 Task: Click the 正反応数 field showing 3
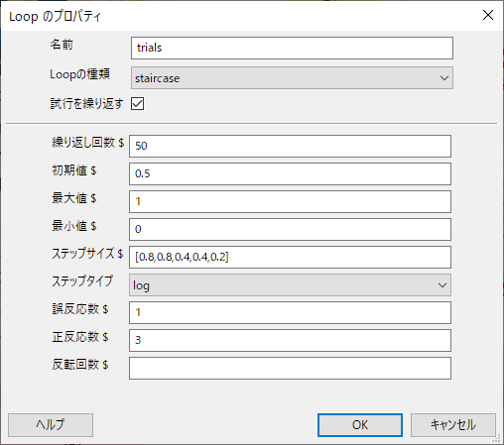click(x=290, y=340)
